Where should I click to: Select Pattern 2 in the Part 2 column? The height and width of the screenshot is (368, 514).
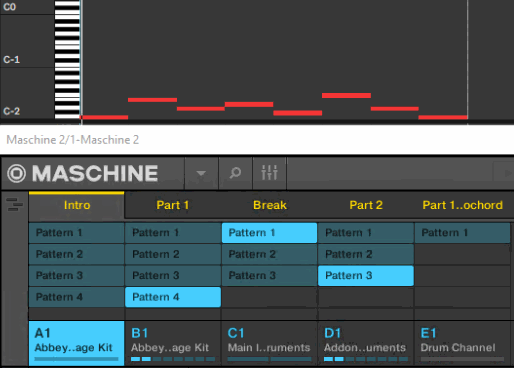point(366,254)
